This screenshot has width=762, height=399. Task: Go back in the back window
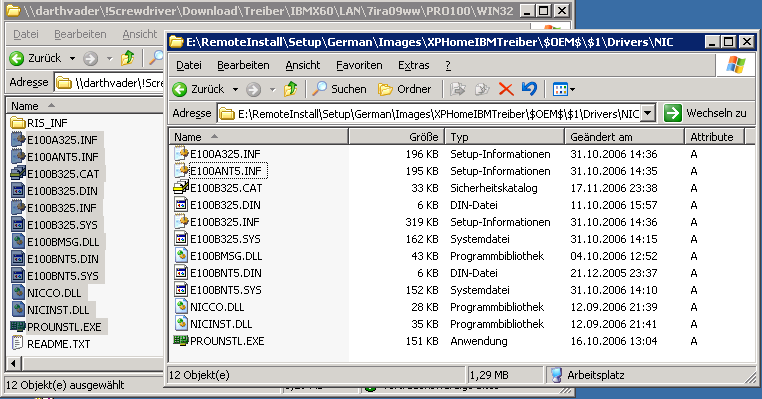coord(35,58)
